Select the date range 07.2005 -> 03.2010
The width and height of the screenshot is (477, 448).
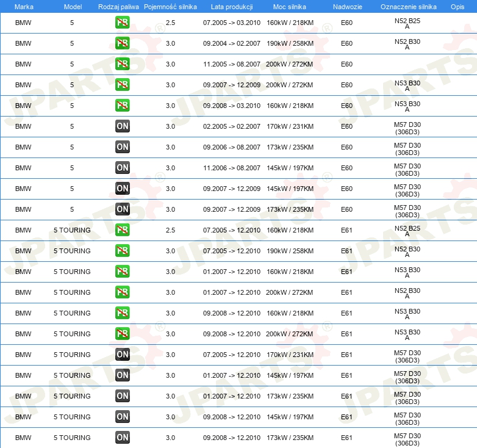(232, 23)
